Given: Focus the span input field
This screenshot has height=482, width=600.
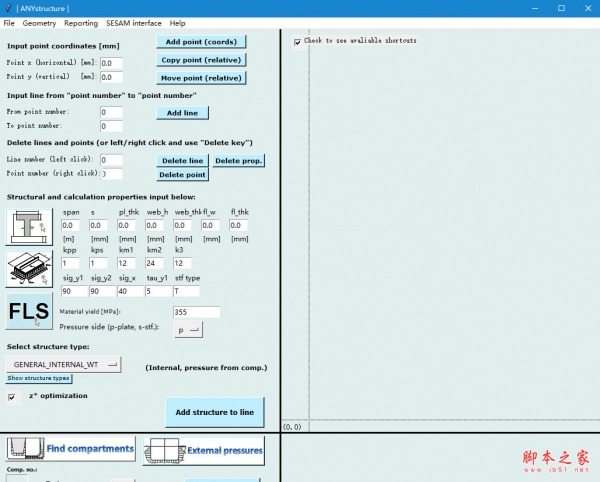Looking at the screenshot, I should pyautogui.click(x=70, y=225).
